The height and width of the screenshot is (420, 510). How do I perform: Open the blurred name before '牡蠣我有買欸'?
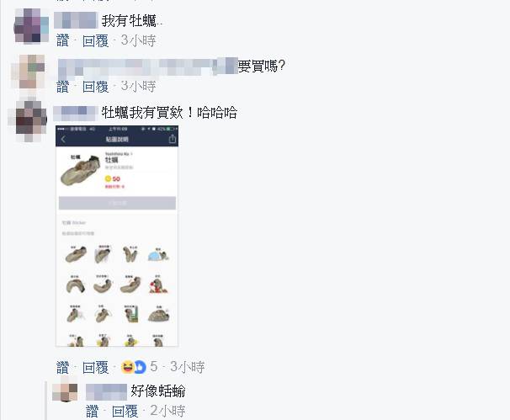click(x=76, y=114)
